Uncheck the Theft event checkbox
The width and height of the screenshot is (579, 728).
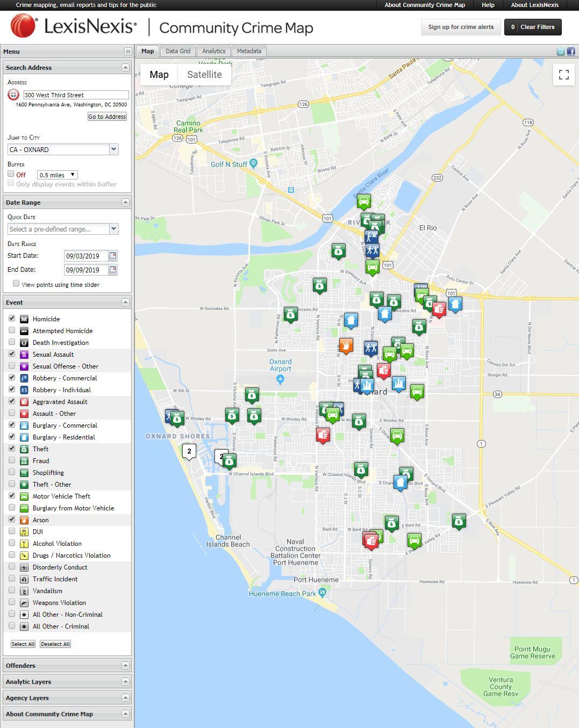12,448
